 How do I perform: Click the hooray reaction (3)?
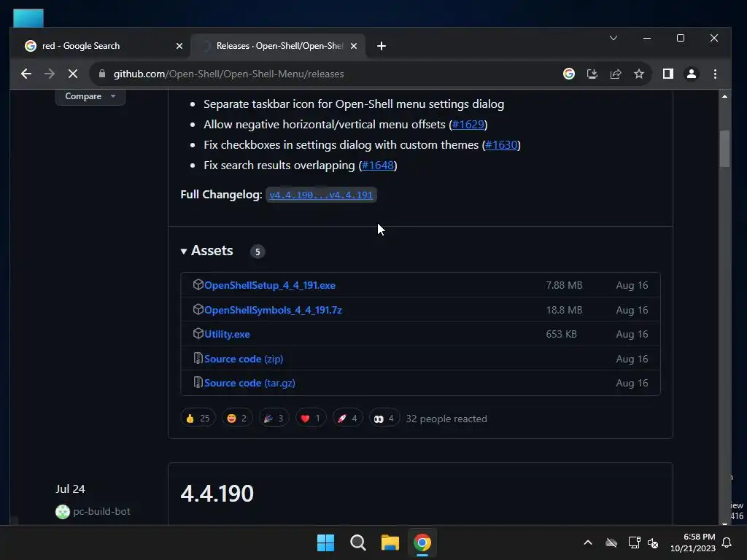274,418
